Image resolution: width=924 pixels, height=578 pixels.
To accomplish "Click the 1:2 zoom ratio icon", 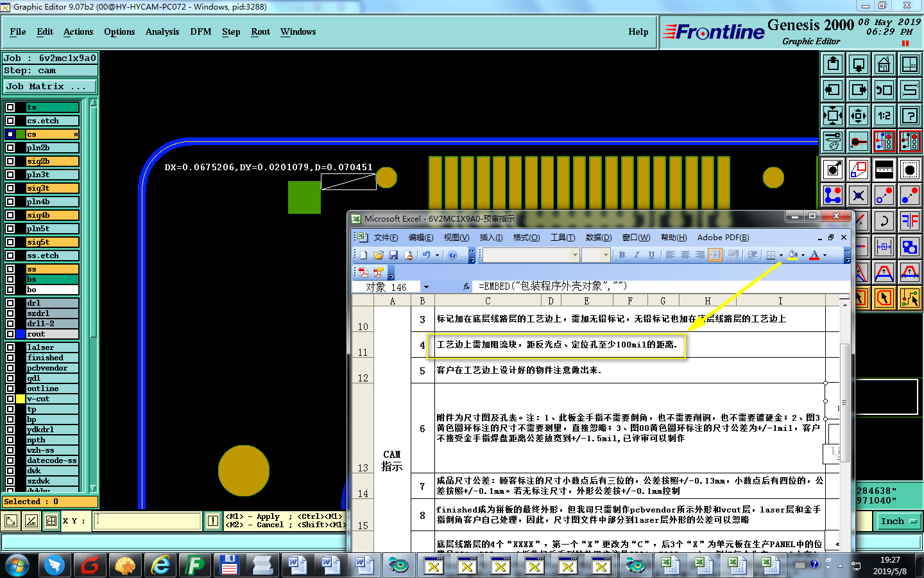I will 884,116.
